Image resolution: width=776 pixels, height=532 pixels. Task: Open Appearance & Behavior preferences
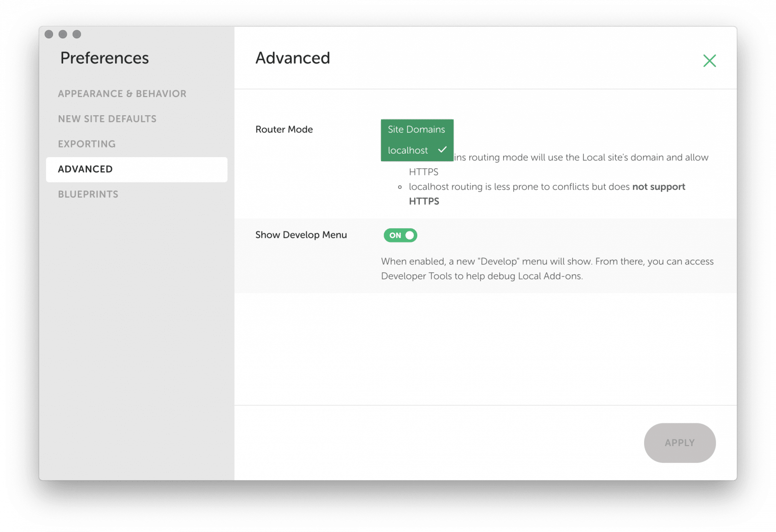[x=122, y=94]
